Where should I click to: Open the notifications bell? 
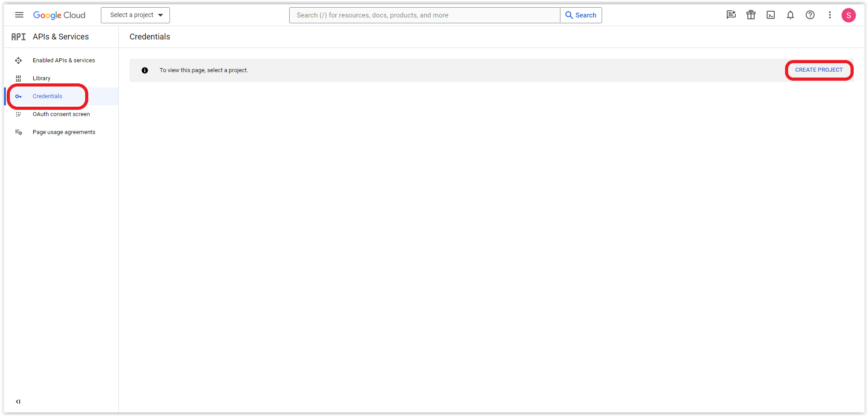point(790,15)
